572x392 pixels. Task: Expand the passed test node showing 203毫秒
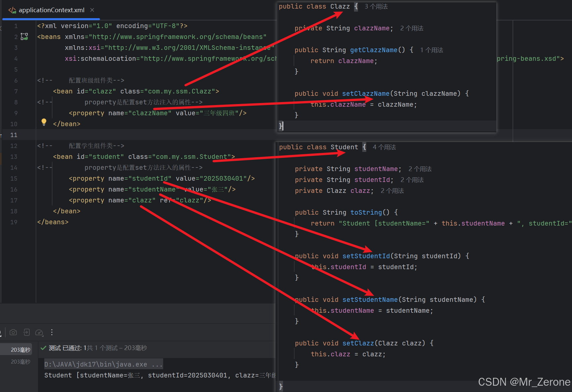(20, 349)
